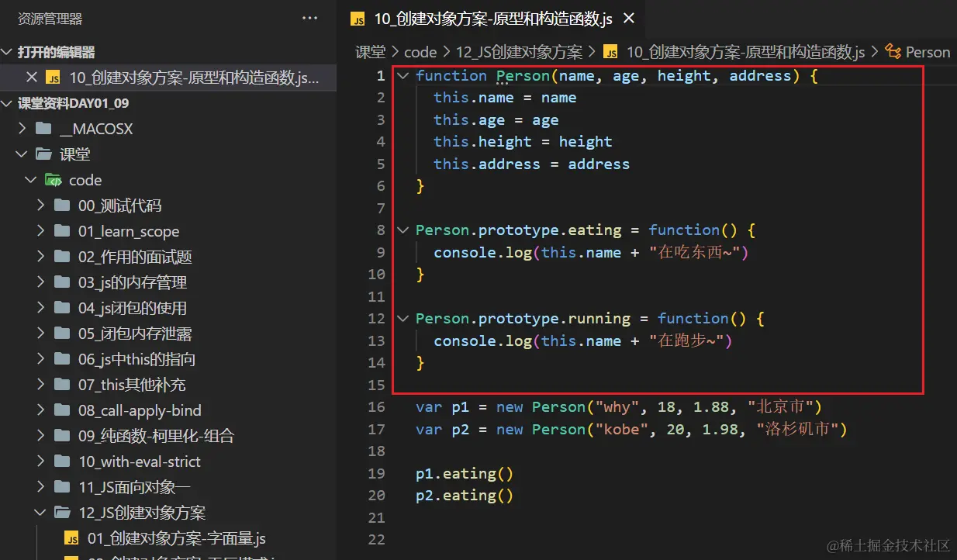Click the Person symbol icon in the breadcrumb
957x560 pixels.
pyautogui.click(x=893, y=52)
